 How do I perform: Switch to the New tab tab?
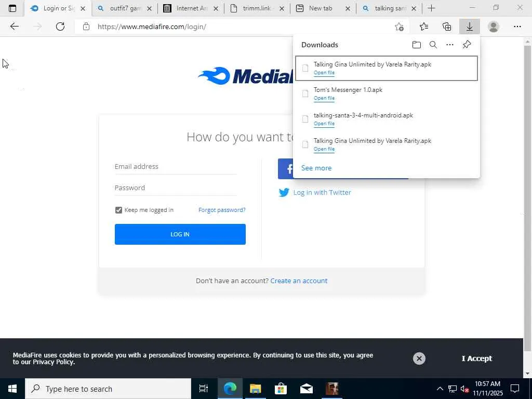[x=323, y=8]
